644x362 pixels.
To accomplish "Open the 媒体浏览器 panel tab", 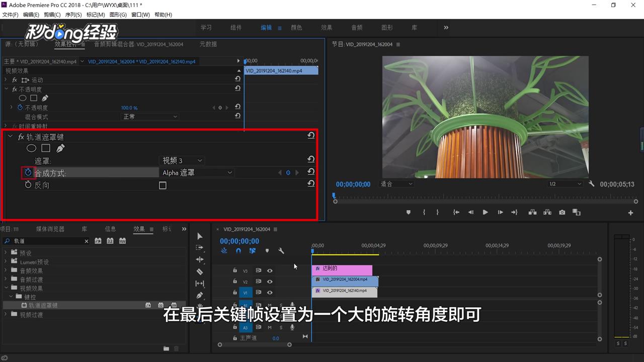I will (x=50, y=229).
